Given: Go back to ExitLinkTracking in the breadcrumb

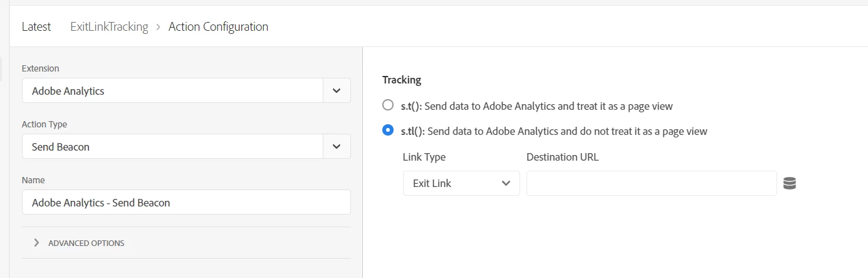Looking at the screenshot, I should click(109, 27).
